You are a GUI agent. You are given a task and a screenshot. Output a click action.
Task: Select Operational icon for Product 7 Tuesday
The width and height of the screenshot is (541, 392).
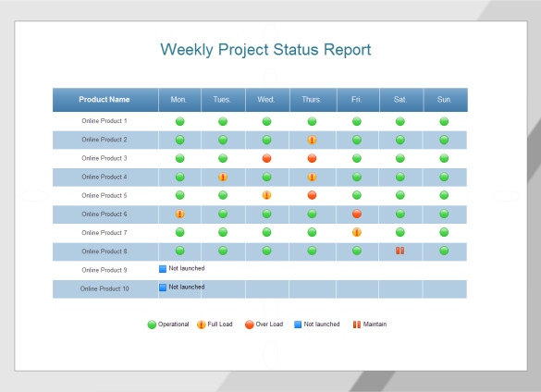[x=223, y=232]
